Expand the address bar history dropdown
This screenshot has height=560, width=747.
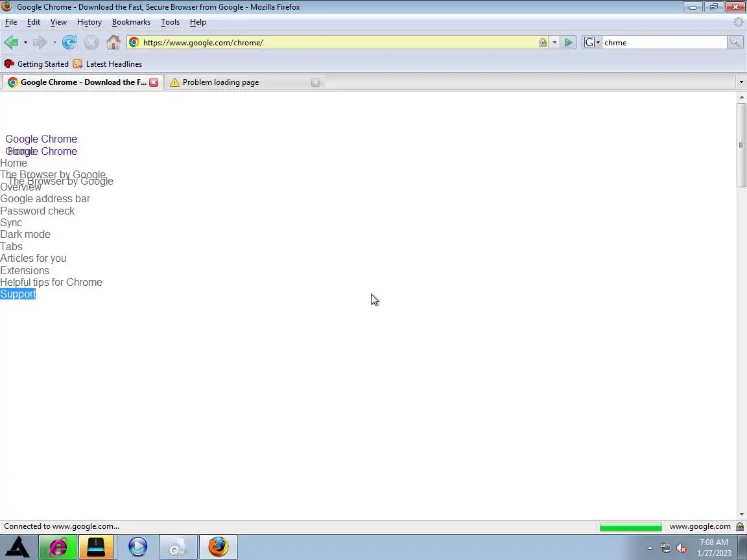[x=554, y=42]
